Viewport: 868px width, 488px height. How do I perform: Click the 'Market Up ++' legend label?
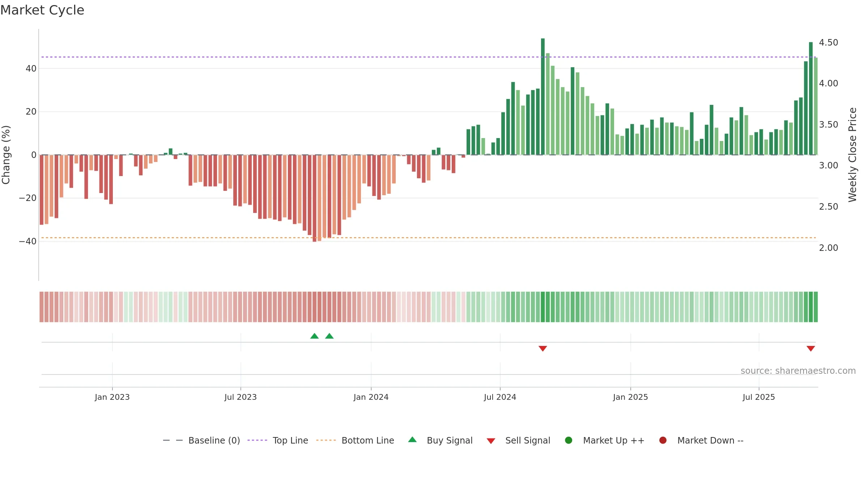[x=614, y=441]
